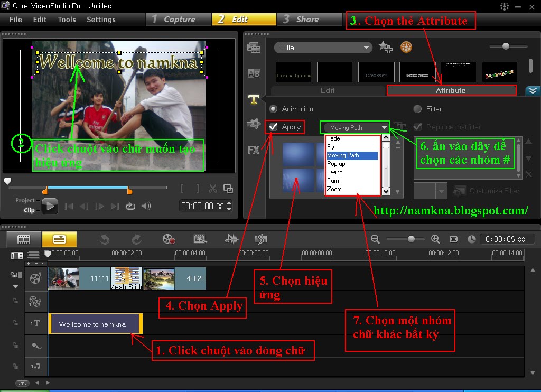The width and height of the screenshot is (541, 392).
Task: Open the orange title options icon
Action: tap(406, 47)
